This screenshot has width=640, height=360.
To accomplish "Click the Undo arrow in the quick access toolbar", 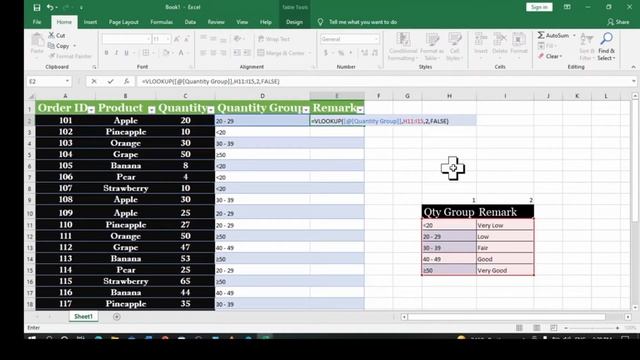I will [x=50, y=7].
